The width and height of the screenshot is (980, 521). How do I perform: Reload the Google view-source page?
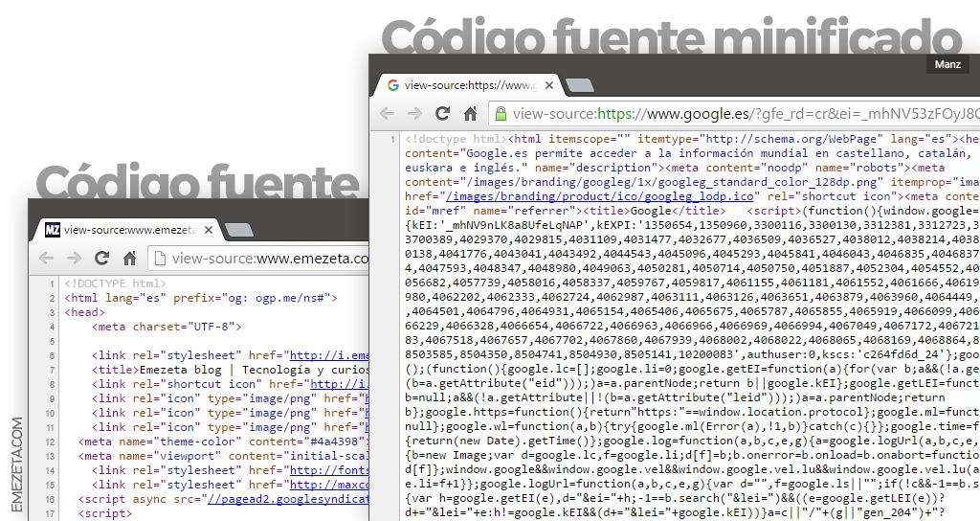(x=442, y=113)
